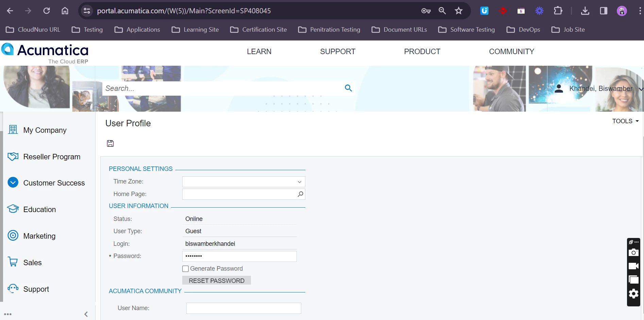Open the purple window extension icon

click(521, 11)
